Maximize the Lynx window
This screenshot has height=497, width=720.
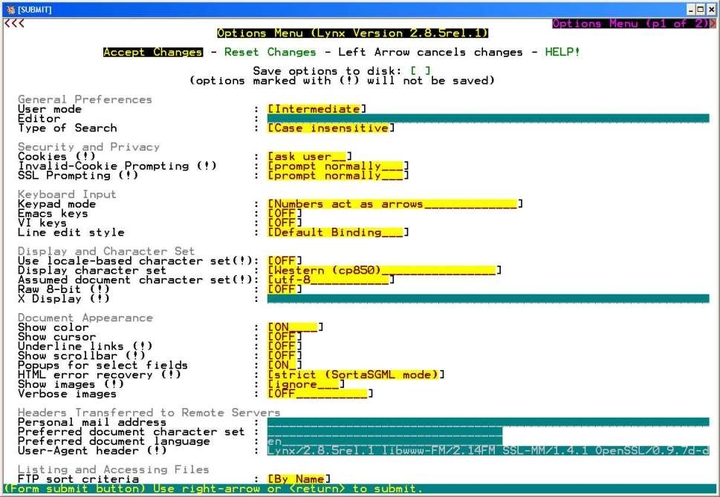click(x=701, y=9)
